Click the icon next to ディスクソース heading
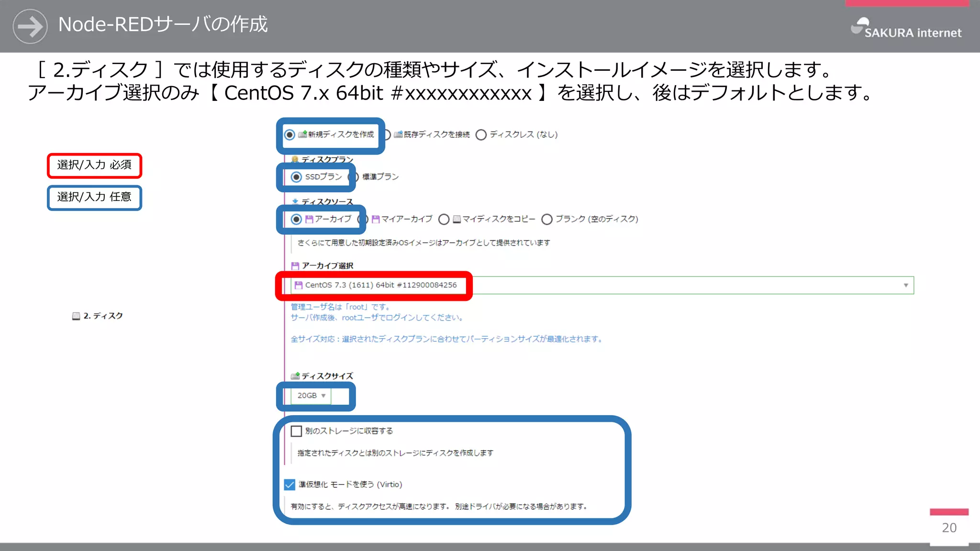 [295, 201]
